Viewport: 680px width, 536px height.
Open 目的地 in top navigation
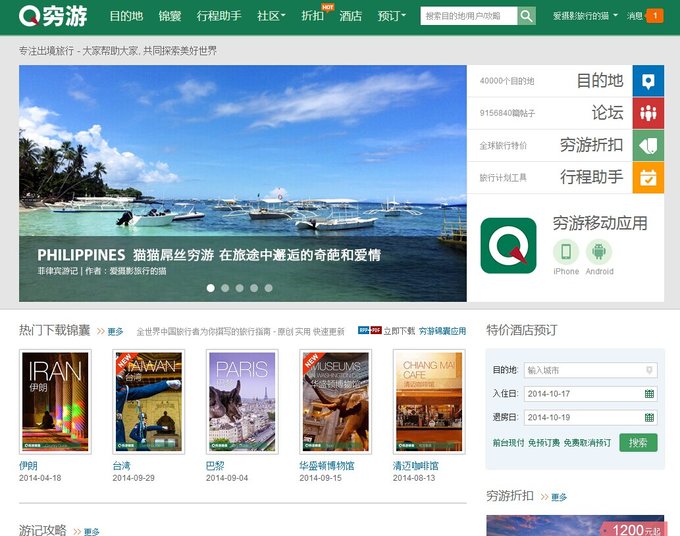pos(126,16)
